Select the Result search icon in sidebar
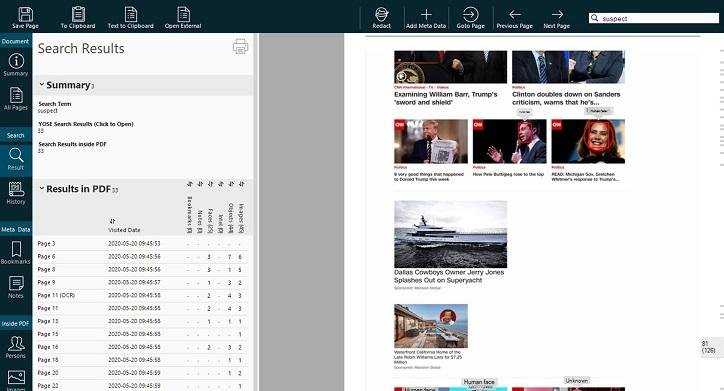This screenshot has width=724, height=391. [x=16, y=155]
